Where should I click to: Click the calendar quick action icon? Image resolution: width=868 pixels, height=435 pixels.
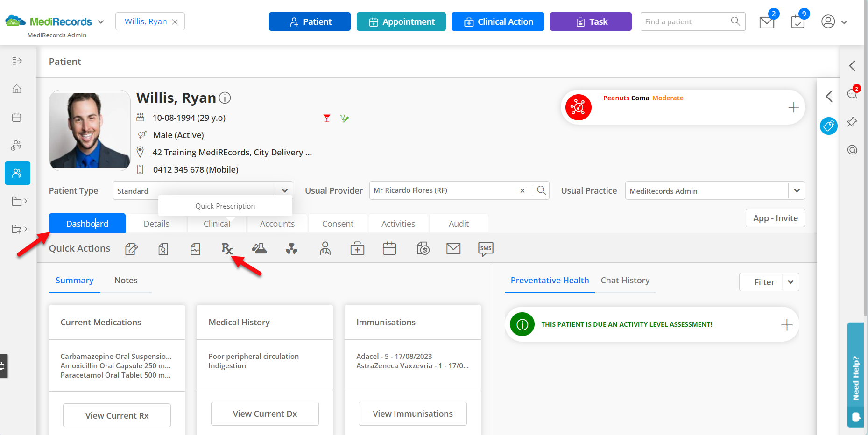(389, 249)
